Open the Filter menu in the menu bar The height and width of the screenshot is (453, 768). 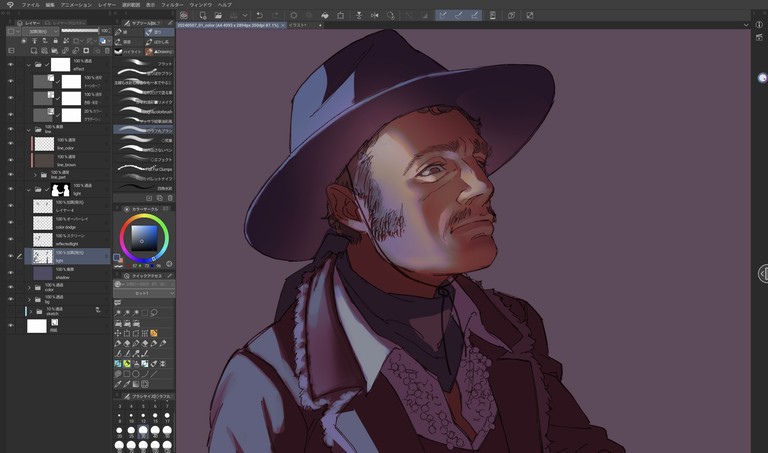coord(173,4)
